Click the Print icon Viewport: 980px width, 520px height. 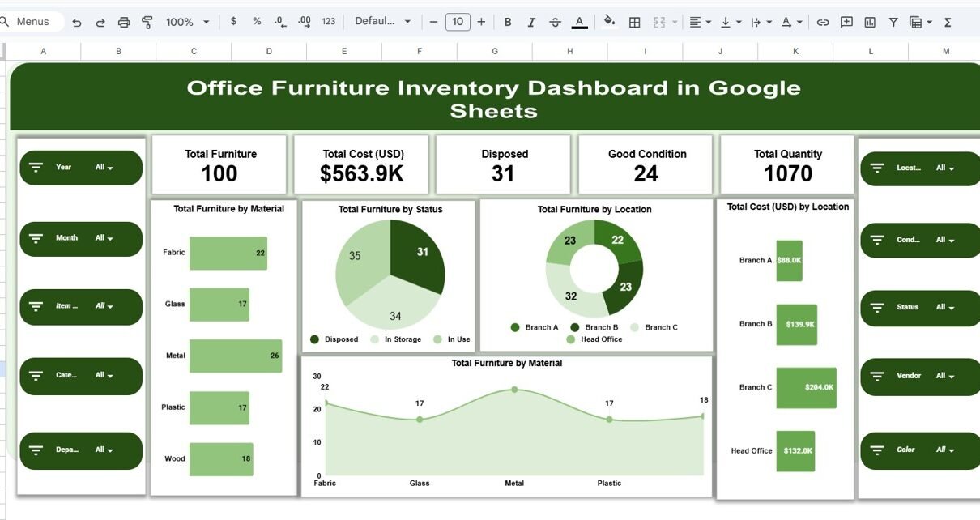pyautogui.click(x=124, y=22)
